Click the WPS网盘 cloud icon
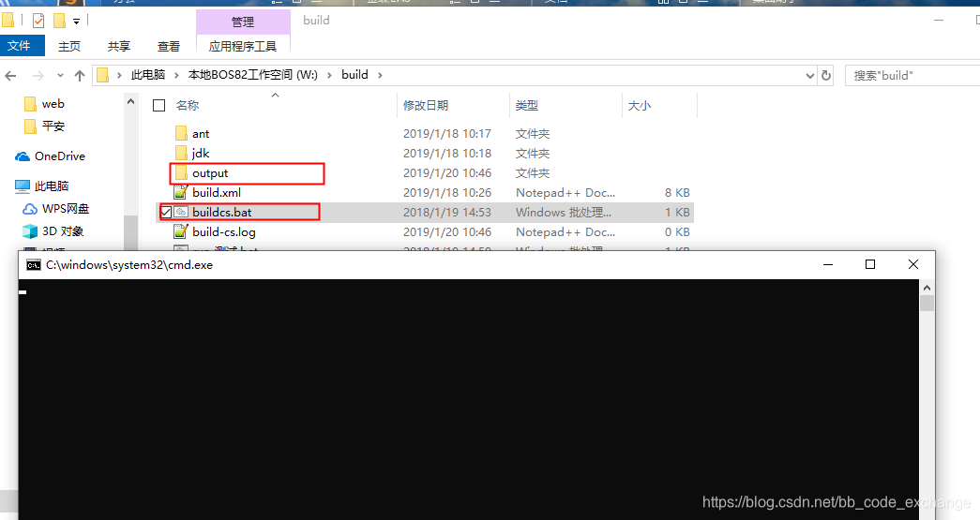This screenshot has height=520, width=980. tap(30, 209)
